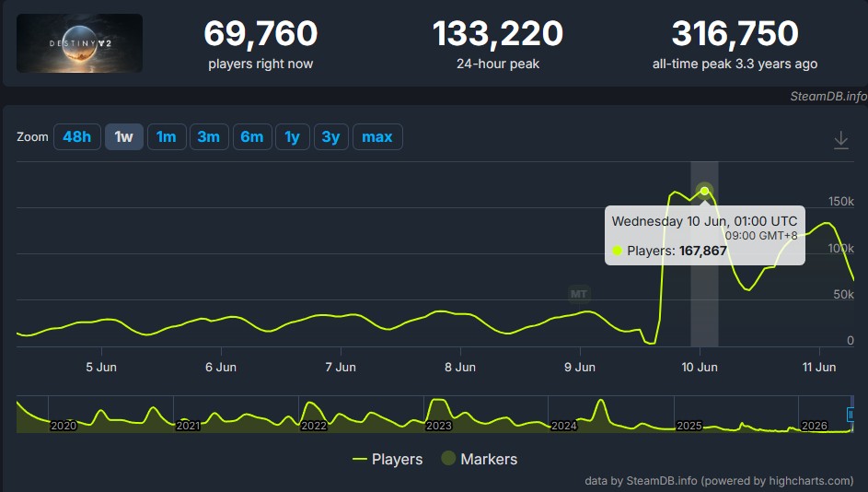Click the Players legend line color marker
Viewport: 868px width, 492px height.
click(x=359, y=459)
